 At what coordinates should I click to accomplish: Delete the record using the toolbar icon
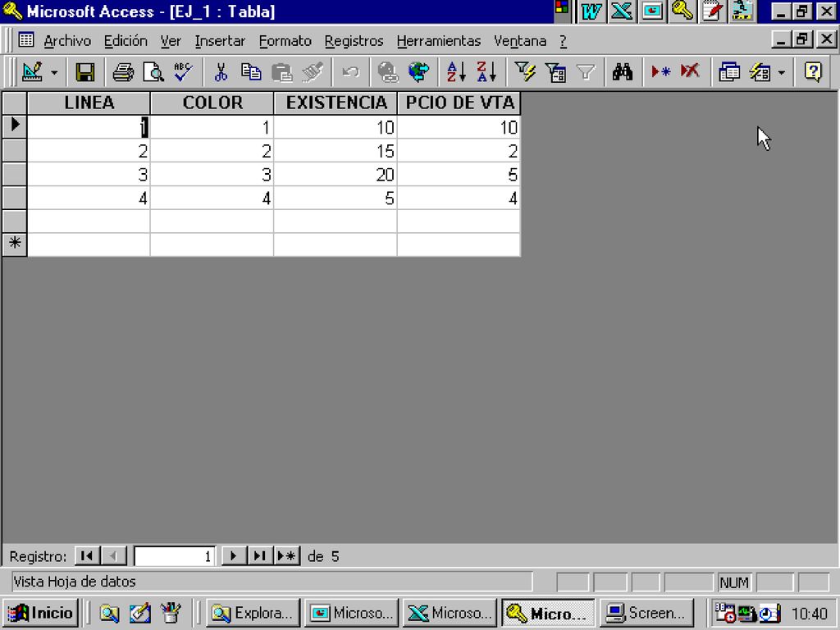click(690, 72)
